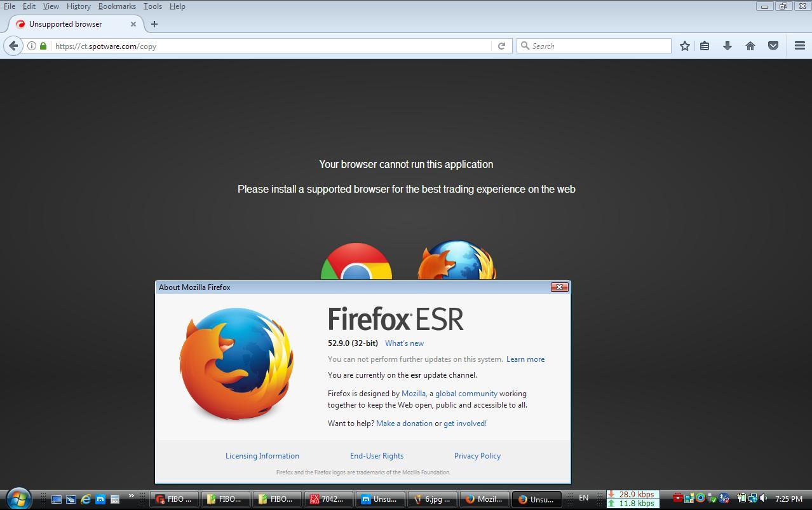Launch Maxthon from quick launch

[100, 499]
